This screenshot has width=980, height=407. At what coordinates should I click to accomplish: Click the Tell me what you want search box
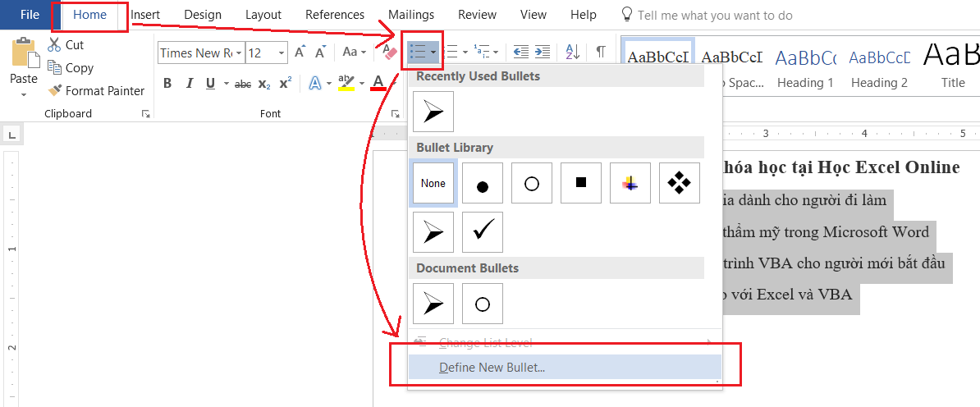(x=714, y=15)
